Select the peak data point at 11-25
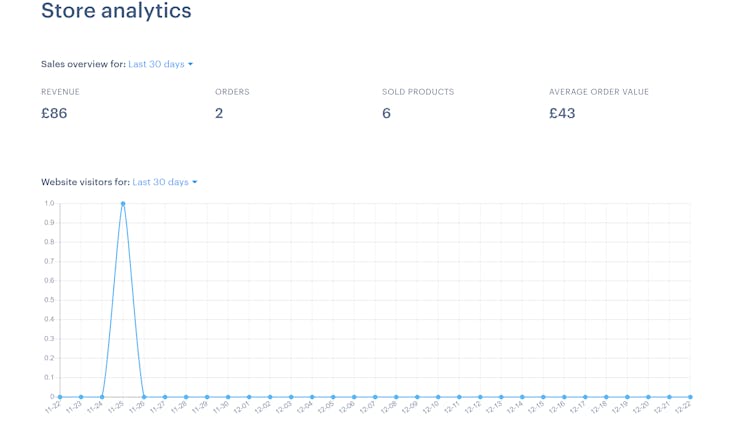The image size is (750, 422). click(x=123, y=204)
